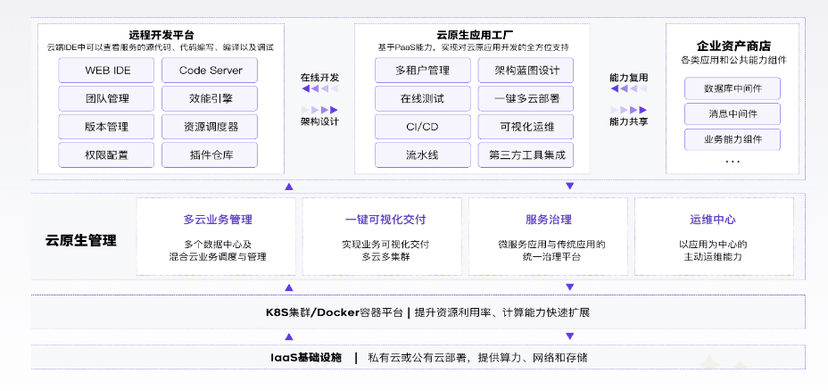Click the 能力共享 label
The width and height of the screenshot is (828, 391).
click(x=629, y=122)
